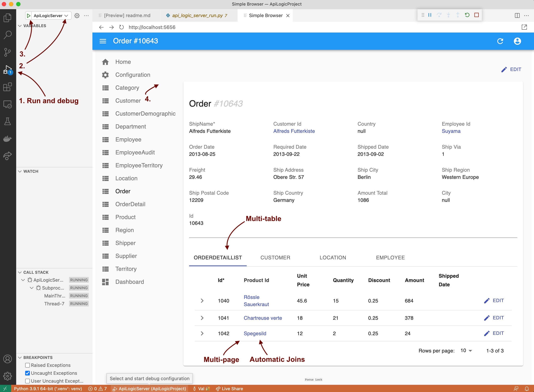Click the Alfreds Futterkiste customer link
Viewport: 534px width, 392px height.
[294, 131]
